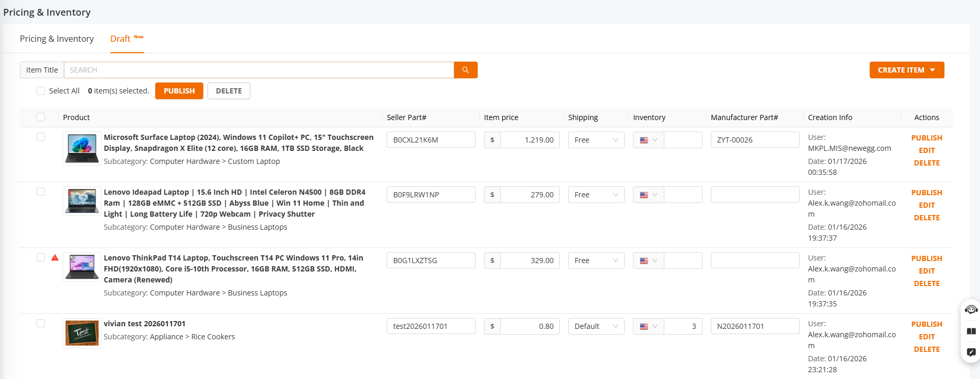Click the orange search magnifier icon
This screenshot has width=980, height=379.
coord(465,70)
